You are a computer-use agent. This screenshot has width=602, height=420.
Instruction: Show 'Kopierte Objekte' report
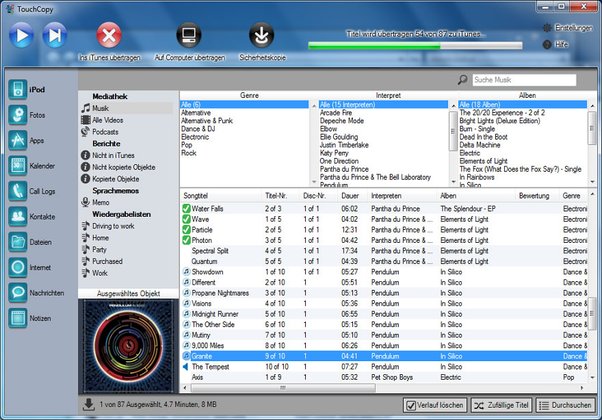point(110,179)
